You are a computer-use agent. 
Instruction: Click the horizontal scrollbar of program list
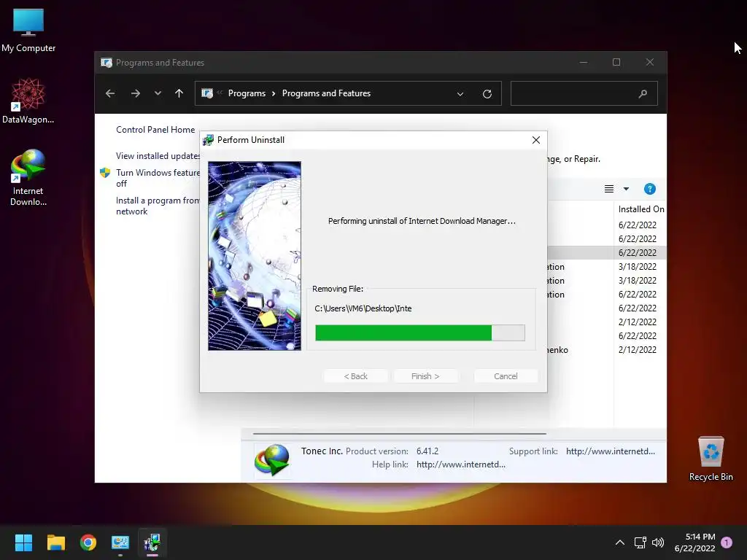[399, 434]
